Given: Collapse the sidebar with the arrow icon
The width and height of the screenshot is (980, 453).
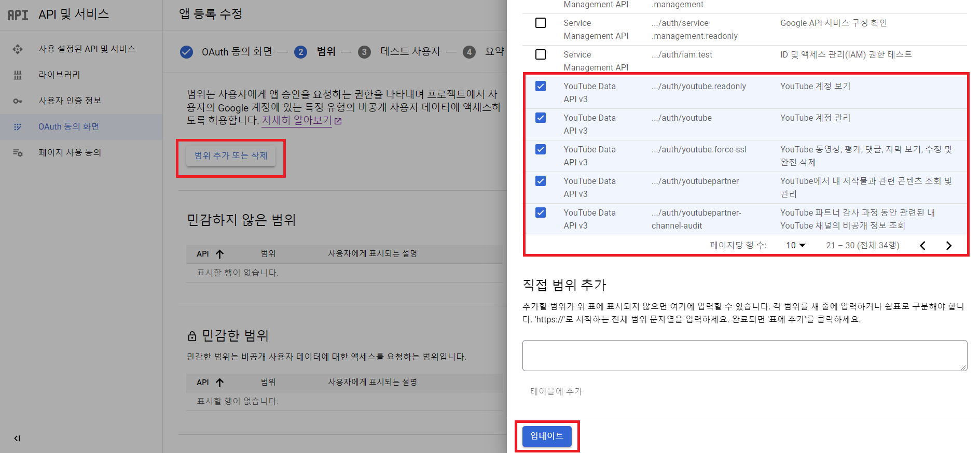Looking at the screenshot, I should [x=17, y=438].
